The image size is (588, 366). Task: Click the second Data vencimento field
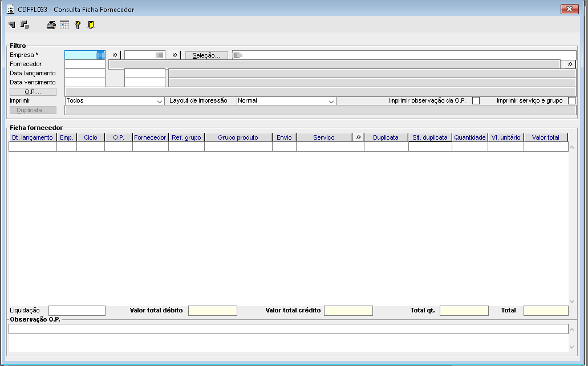[x=145, y=82]
